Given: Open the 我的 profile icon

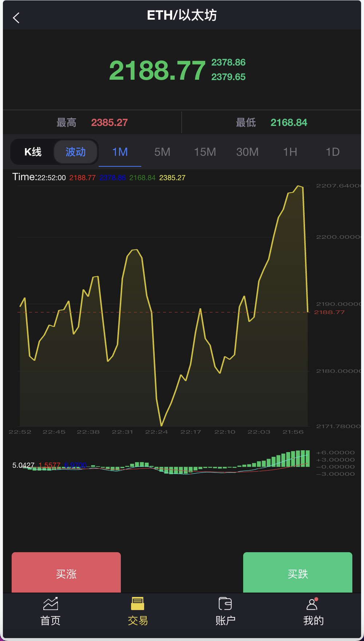Looking at the screenshot, I should click(312, 604).
